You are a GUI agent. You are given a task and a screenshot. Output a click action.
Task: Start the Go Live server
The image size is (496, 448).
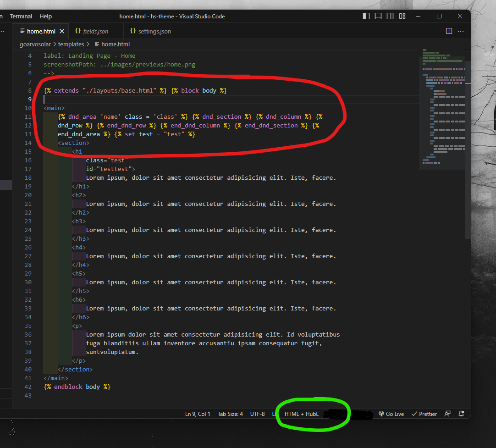391,414
